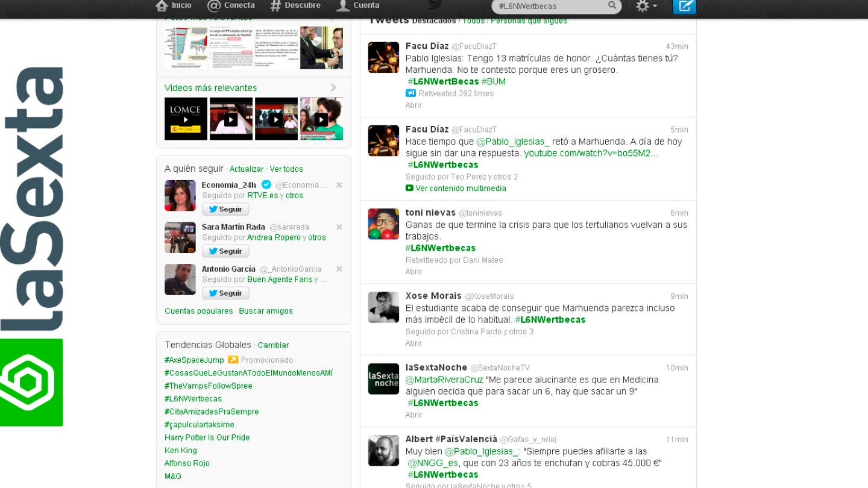This screenshot has width=868, height=488.
Task: Follow Antonio García with Seguir button
Action: pyautogui.click(x=225, y=293)
